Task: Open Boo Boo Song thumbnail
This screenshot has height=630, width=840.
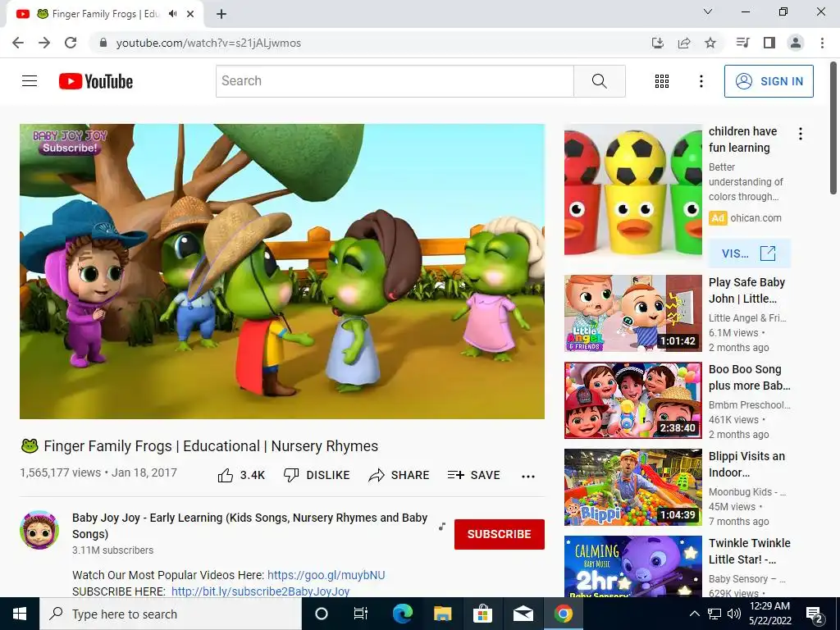Action: (x=632, y=400)
